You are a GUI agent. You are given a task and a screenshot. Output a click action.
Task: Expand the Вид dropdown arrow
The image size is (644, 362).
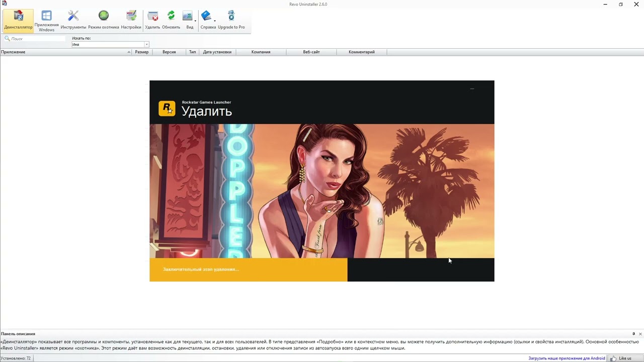click(196, 21)
